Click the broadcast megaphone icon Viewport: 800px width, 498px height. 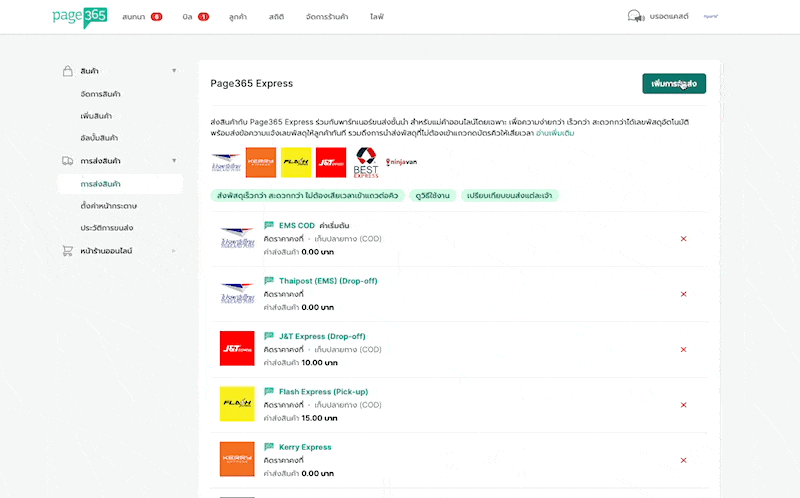636,16
